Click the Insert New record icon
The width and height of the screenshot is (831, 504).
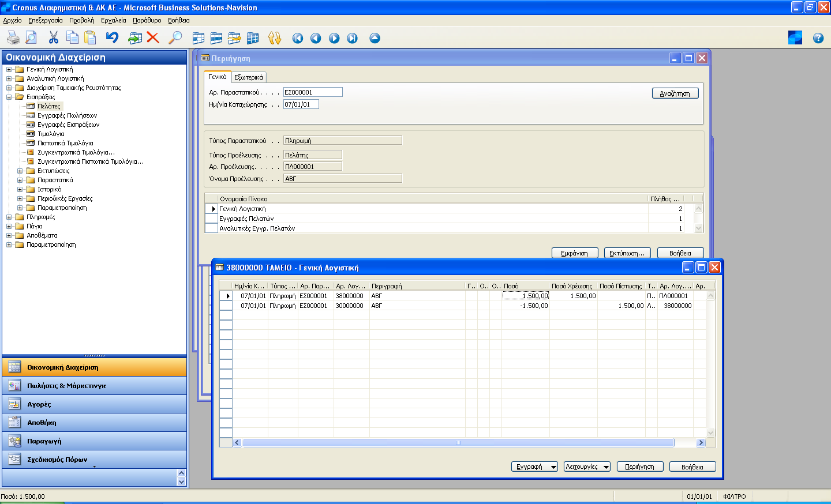click(135, 38)
